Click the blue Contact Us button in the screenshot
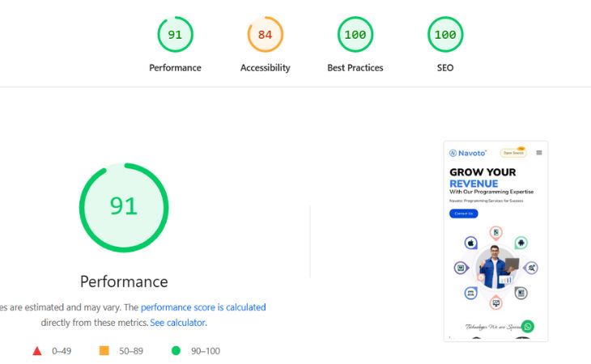Screen dimensions: 591x364 (x=464, y=214)
